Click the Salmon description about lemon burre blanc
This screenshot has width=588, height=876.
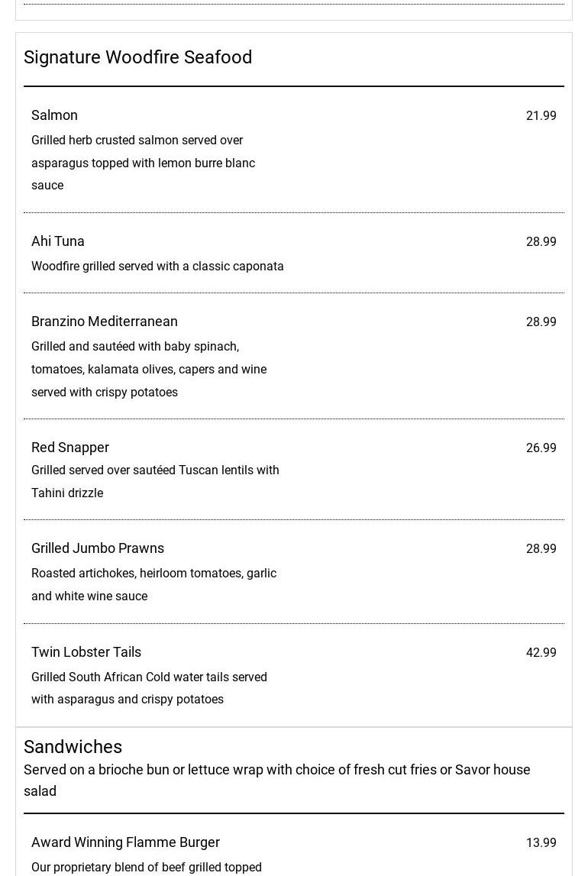(143, 163)
